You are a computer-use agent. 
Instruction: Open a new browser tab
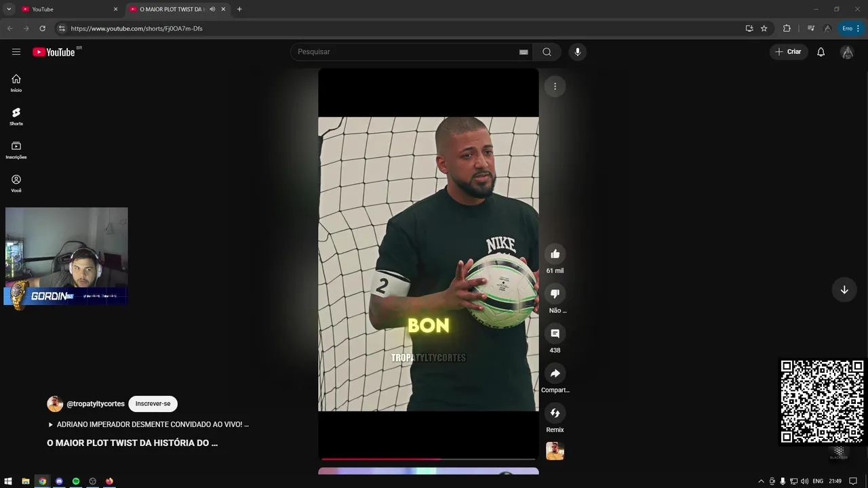(x=239, y=9)
